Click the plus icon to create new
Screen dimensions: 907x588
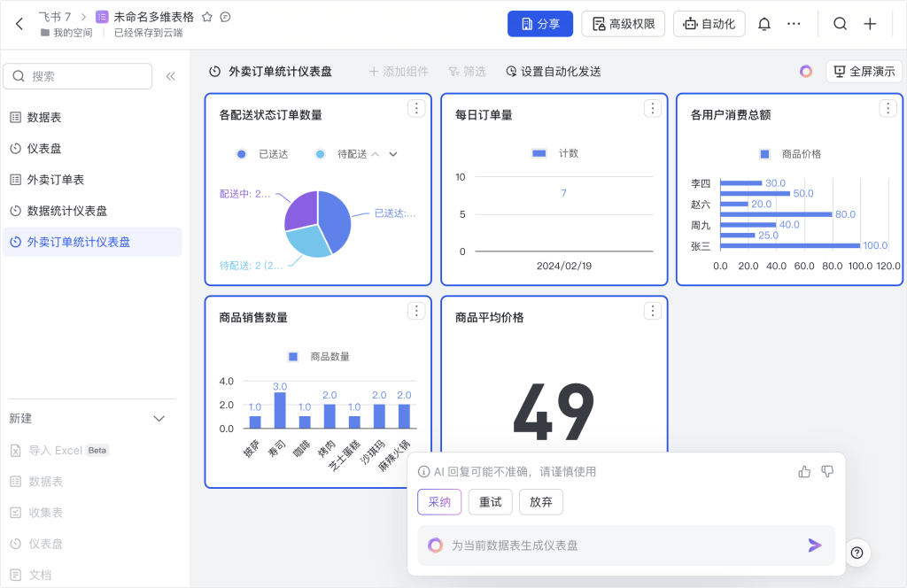click(870, 24)
